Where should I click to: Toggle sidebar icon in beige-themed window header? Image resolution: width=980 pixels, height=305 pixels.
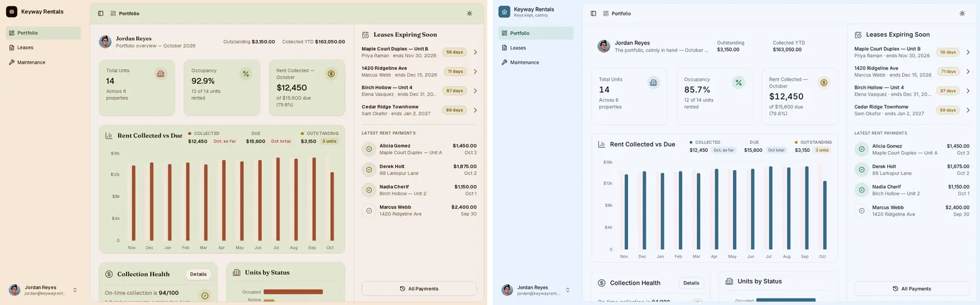[x=100, y=14]
